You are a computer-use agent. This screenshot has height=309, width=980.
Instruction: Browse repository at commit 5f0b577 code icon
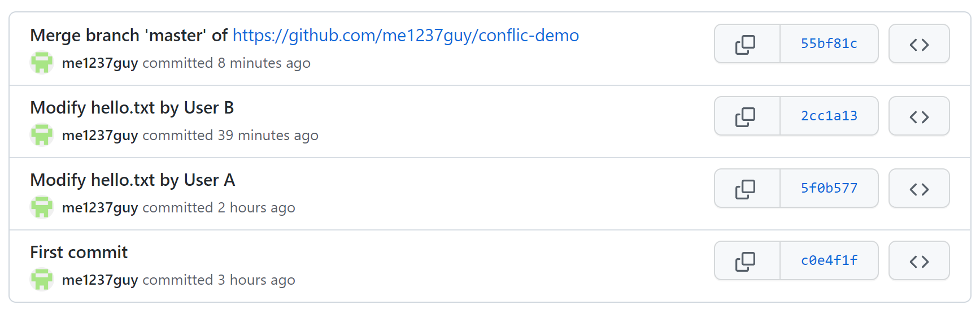pyautogui.click(x=919, y=188)
